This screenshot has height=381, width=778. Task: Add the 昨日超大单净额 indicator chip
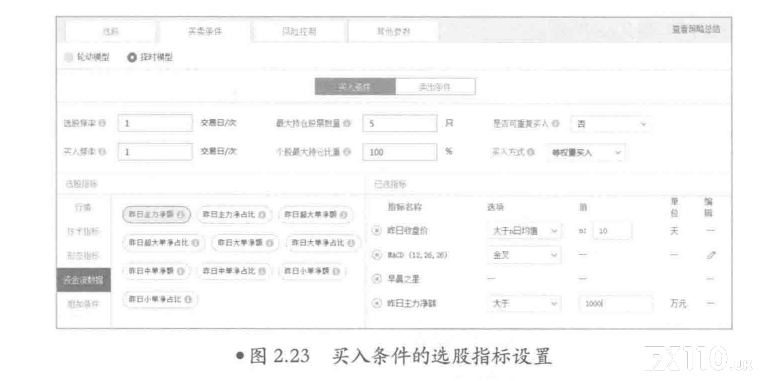click(316, 214)
